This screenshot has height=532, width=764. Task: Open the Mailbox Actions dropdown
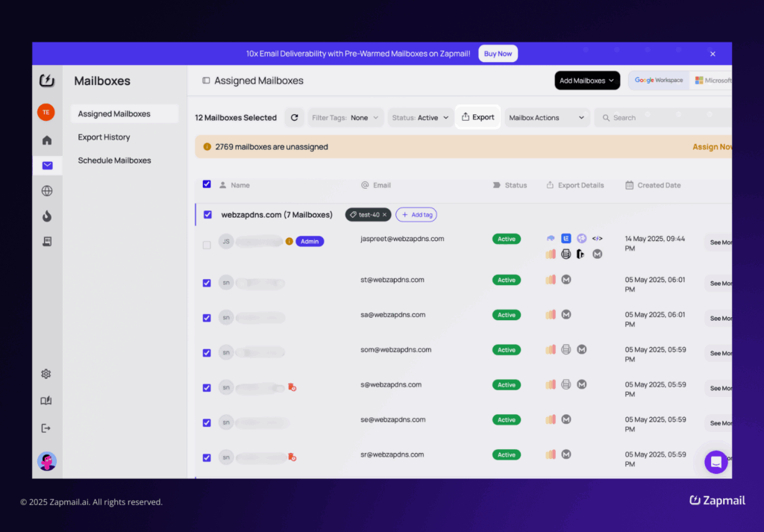(547, 117)
